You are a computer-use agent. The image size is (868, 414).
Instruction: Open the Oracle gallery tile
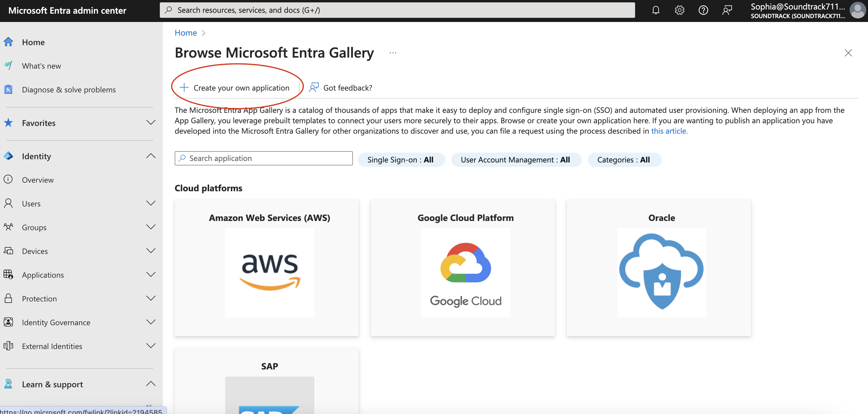pyautogui.click(x=658, y=268)
